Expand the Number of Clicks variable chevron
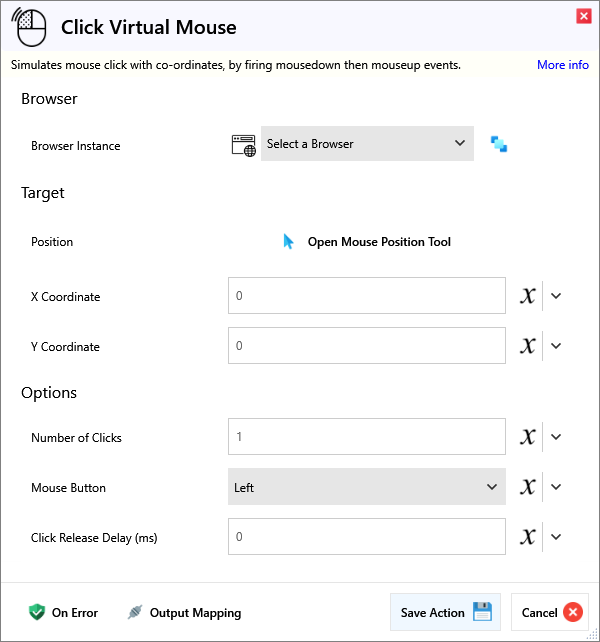 (x=557, y=437)
